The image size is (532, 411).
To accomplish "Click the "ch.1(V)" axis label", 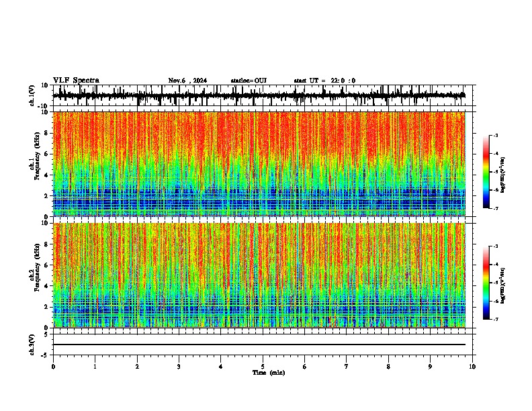I will click(32, 95).
